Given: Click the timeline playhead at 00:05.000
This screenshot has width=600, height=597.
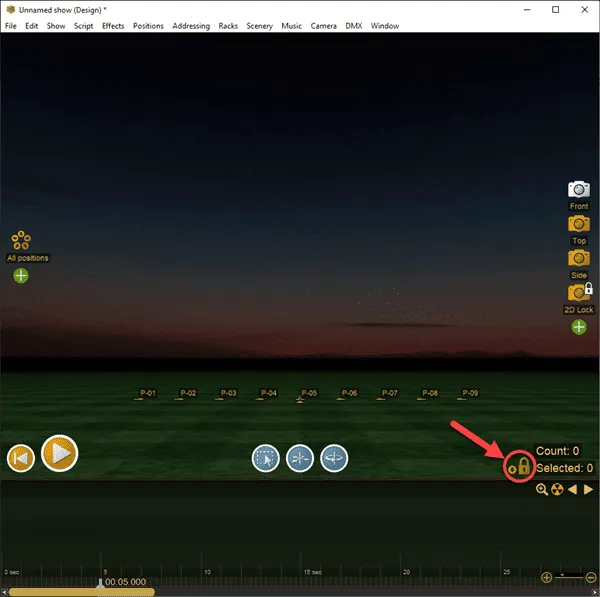Looking at the screenshot, I should point(99,581).
